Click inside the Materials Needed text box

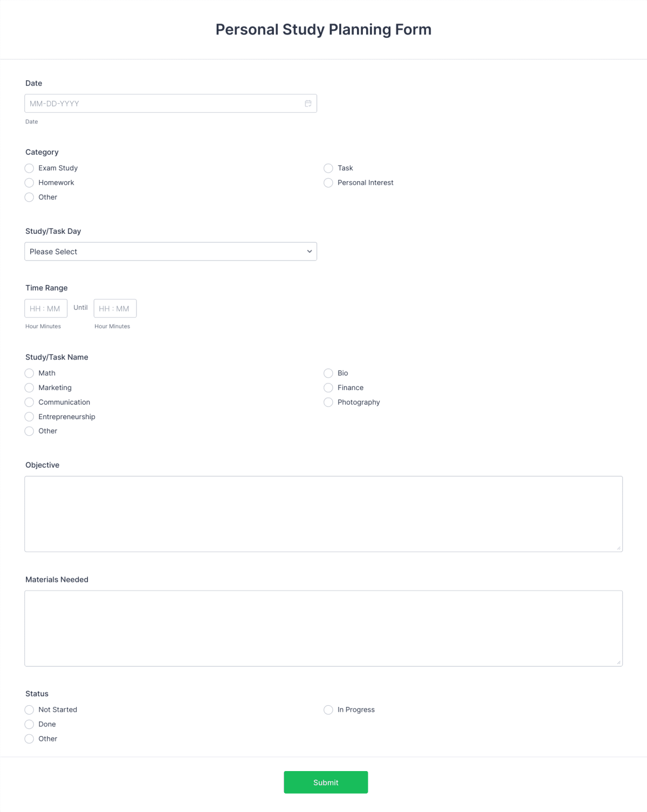323,628
